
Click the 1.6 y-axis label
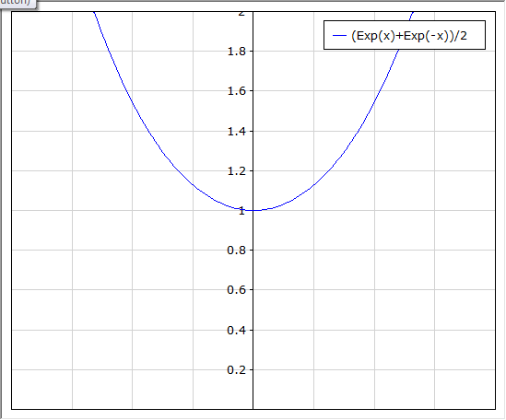[236, 91]
